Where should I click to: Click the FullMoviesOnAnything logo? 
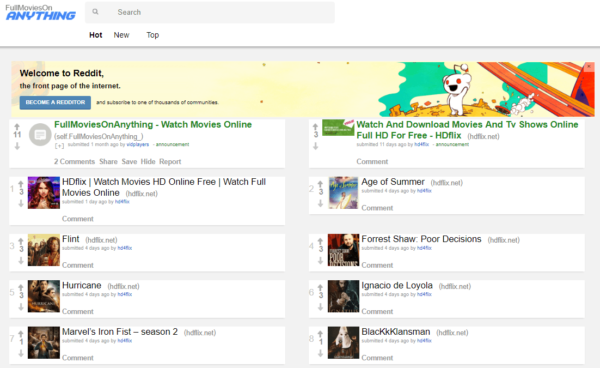pyautogui.click(x=40, y=13)
